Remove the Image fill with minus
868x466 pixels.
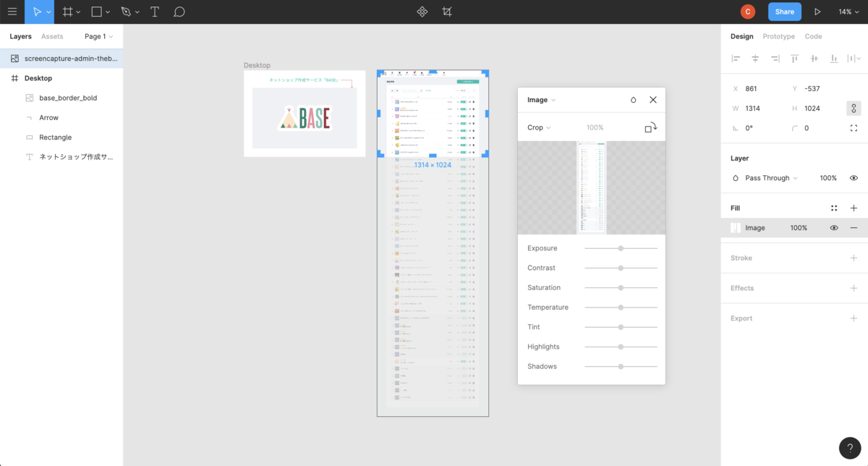[x=854, y=228]
